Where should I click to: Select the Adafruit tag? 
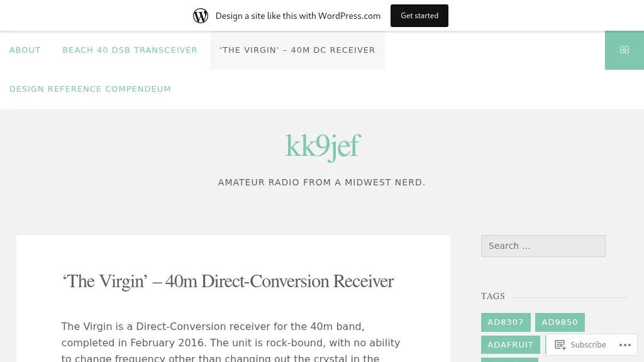coord(511,345)
